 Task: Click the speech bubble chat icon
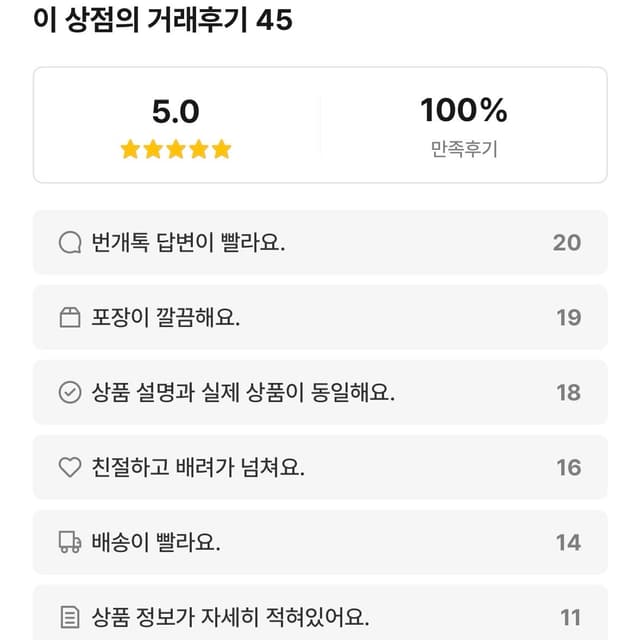coord(70,242)
